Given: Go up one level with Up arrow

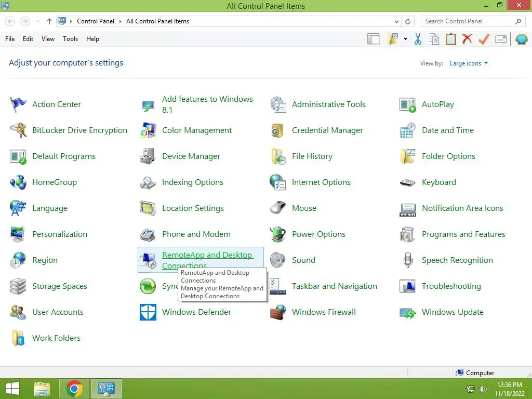Looking at the screenshot, I should (x=49, y=21).
